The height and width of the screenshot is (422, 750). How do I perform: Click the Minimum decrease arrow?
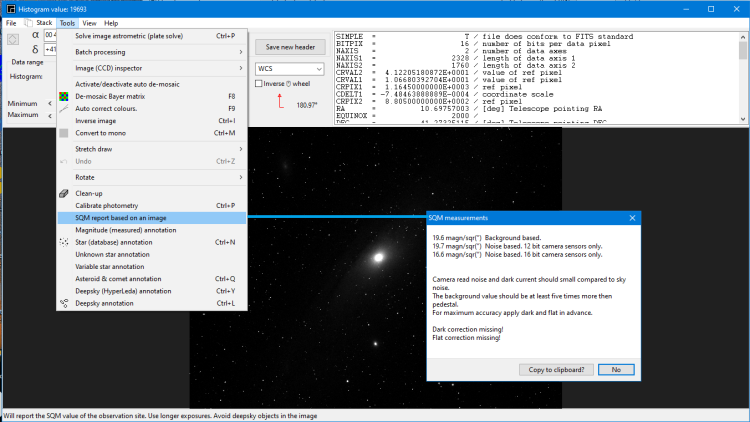tap(50, 103)
